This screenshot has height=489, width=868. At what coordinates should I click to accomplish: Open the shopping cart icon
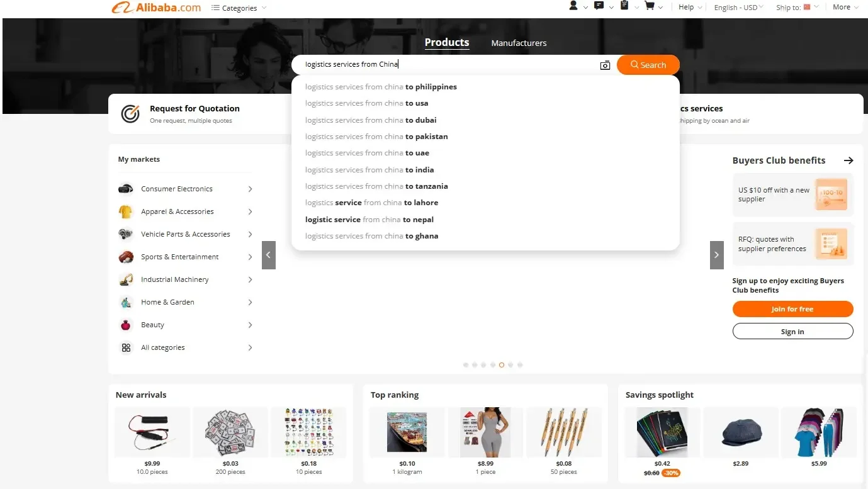(x=650, y=6)
